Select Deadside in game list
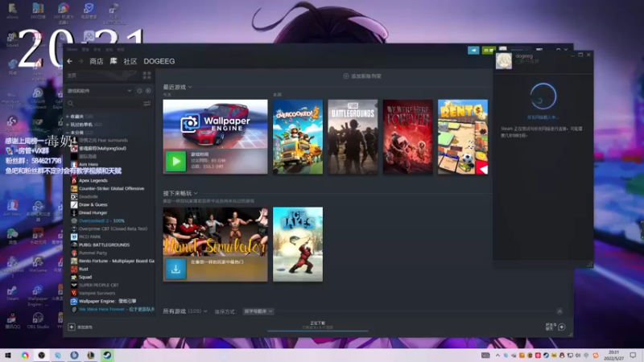 pos(88,196)
